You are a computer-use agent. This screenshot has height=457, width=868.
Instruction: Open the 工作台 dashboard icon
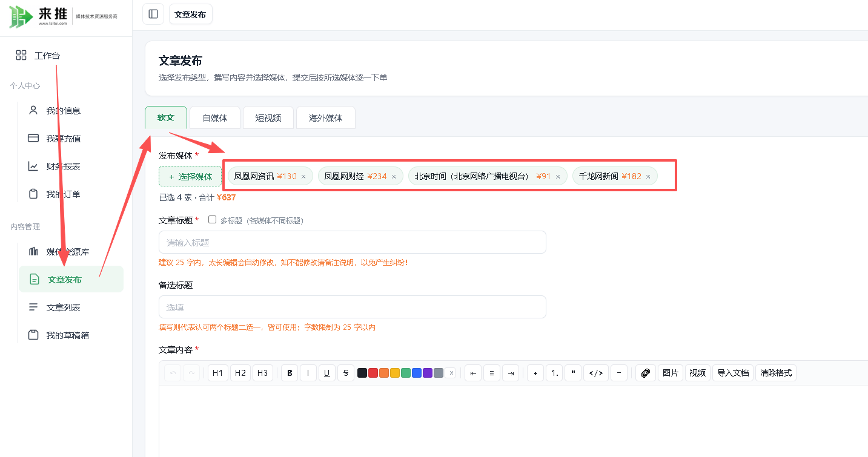[21, 56]
